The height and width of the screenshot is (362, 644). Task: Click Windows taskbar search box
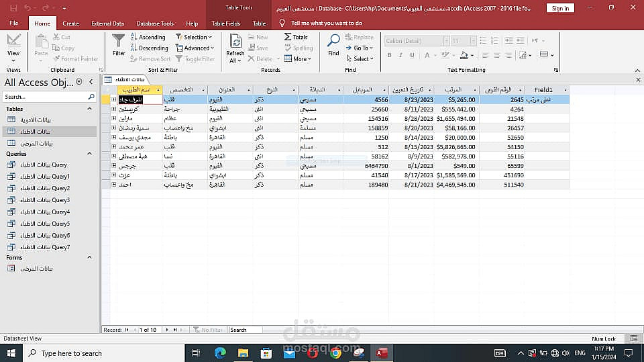tap(104, 353)
